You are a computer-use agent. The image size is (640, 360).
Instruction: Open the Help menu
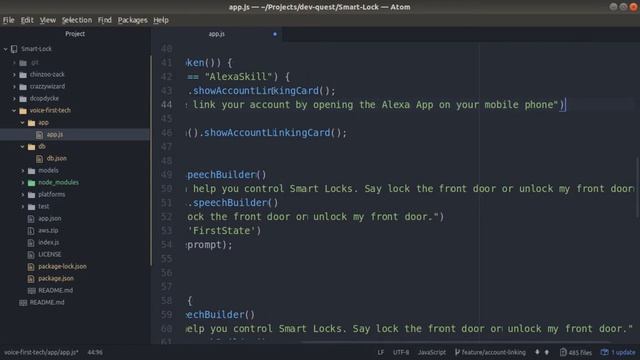coord(161,20)
